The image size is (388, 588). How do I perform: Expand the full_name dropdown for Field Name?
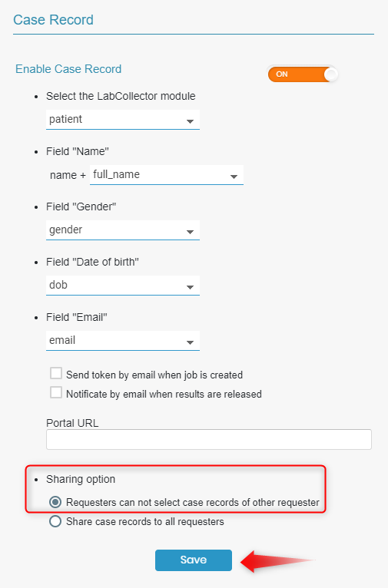pyautogui.click(x=167, y=175)
